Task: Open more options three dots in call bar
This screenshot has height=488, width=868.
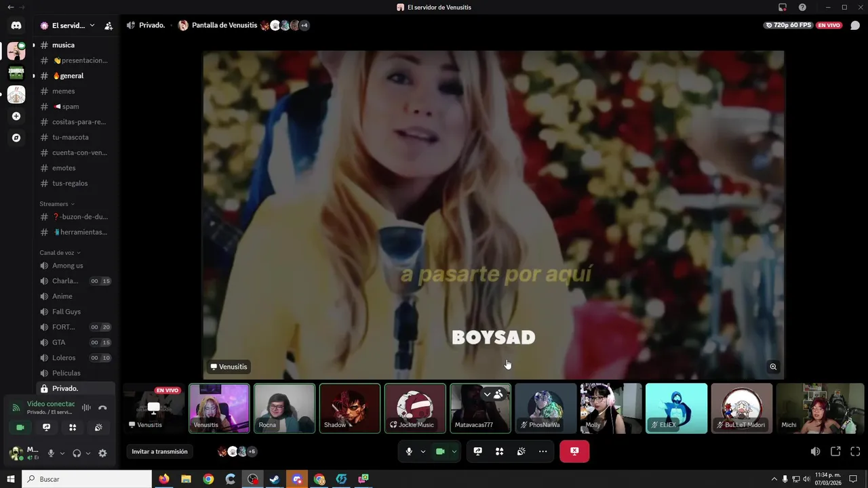Action: (x=542, y=451)
